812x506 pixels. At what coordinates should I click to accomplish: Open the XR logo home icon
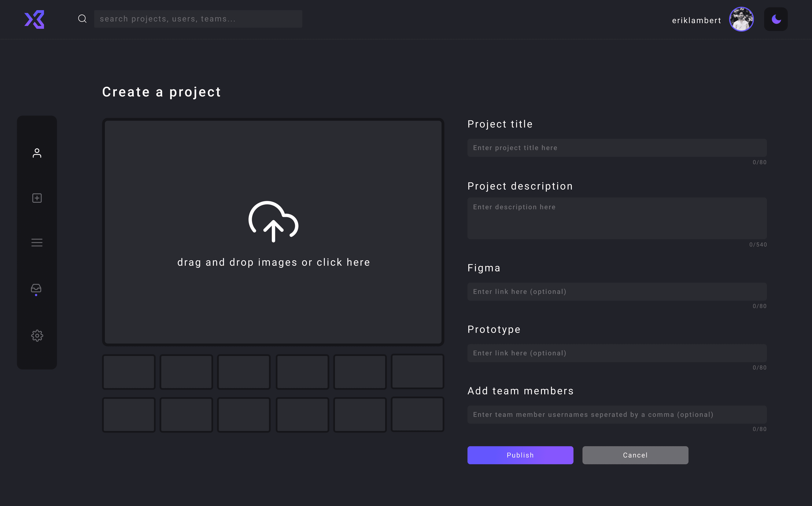34,19
